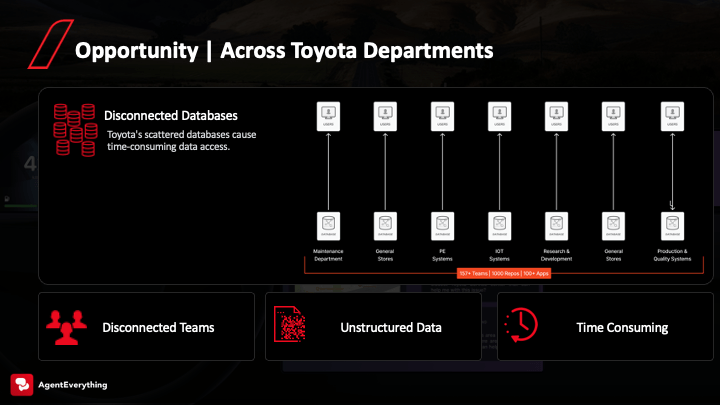Click the red slash logo beside the title

[x=51, y=44]
